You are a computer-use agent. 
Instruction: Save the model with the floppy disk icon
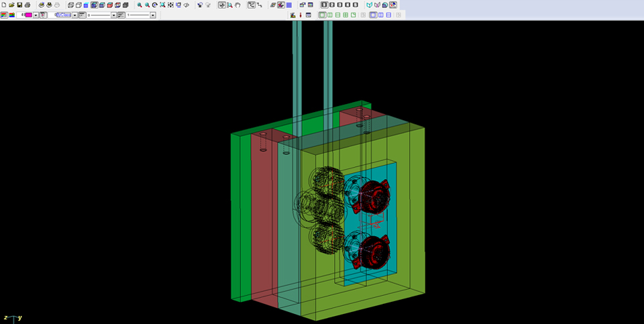19,5
